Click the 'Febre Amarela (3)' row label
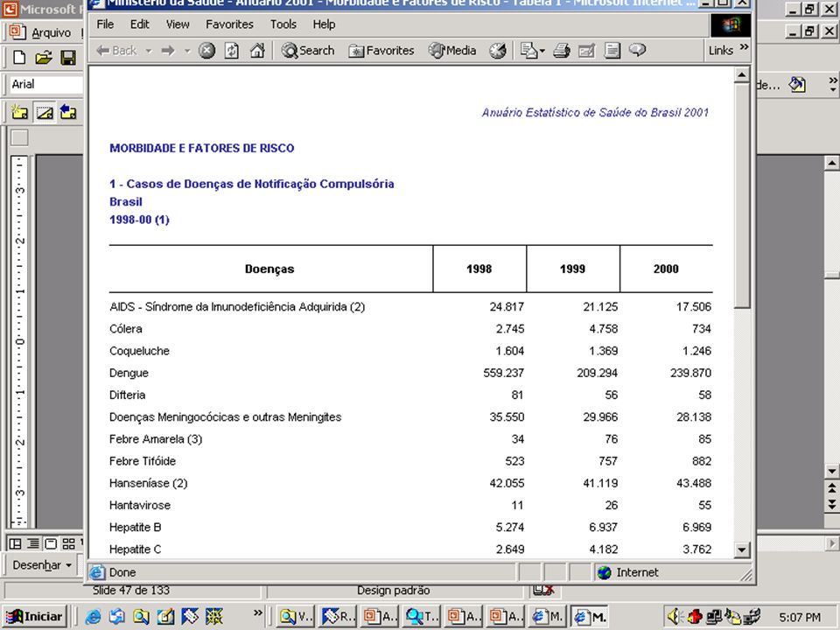 (x=156, y=439)
